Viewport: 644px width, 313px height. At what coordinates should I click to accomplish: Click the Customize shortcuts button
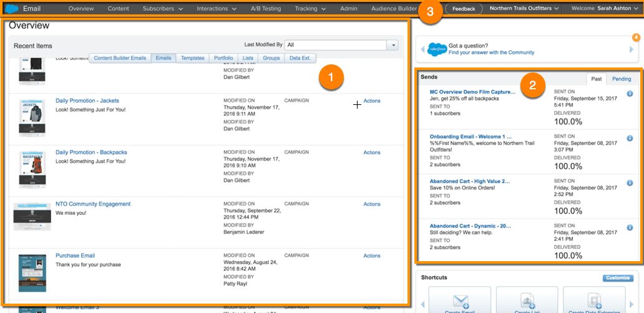pyautogui.click(x=617, y=278)
